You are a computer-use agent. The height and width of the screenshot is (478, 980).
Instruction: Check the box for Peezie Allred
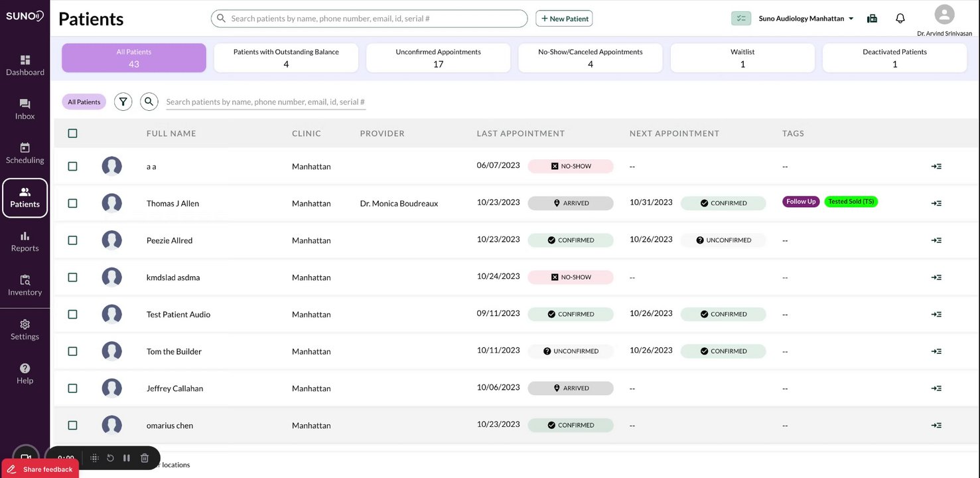click(72, 240)
